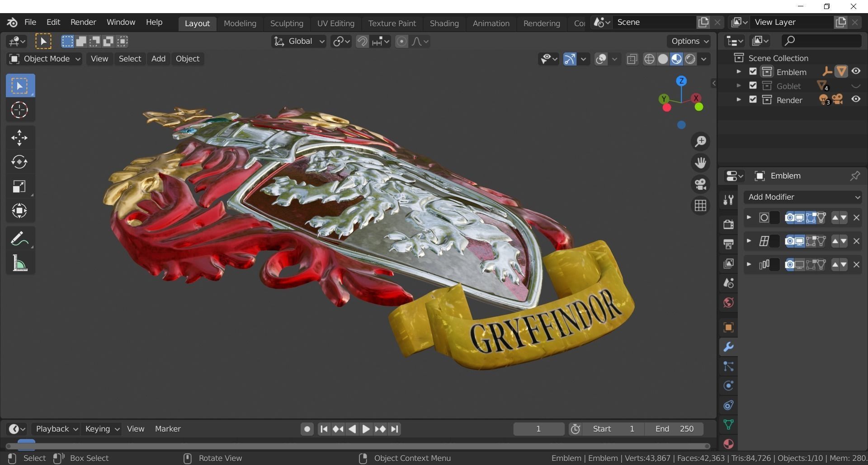Remove the first modifier with its X
Viewport: 868px width, 465px height.
[x=856, y=218]
